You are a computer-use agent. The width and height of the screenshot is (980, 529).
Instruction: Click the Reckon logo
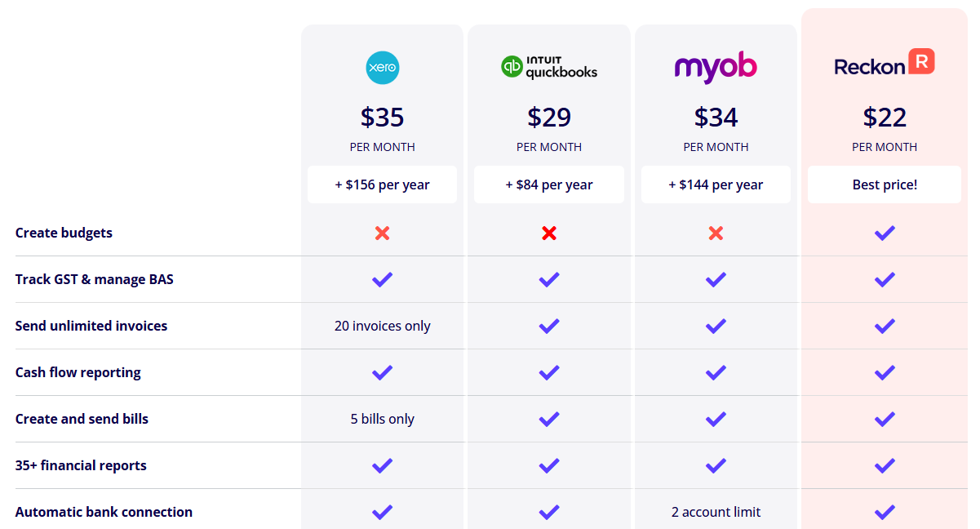pyautogui.click(x=885, y=64)
